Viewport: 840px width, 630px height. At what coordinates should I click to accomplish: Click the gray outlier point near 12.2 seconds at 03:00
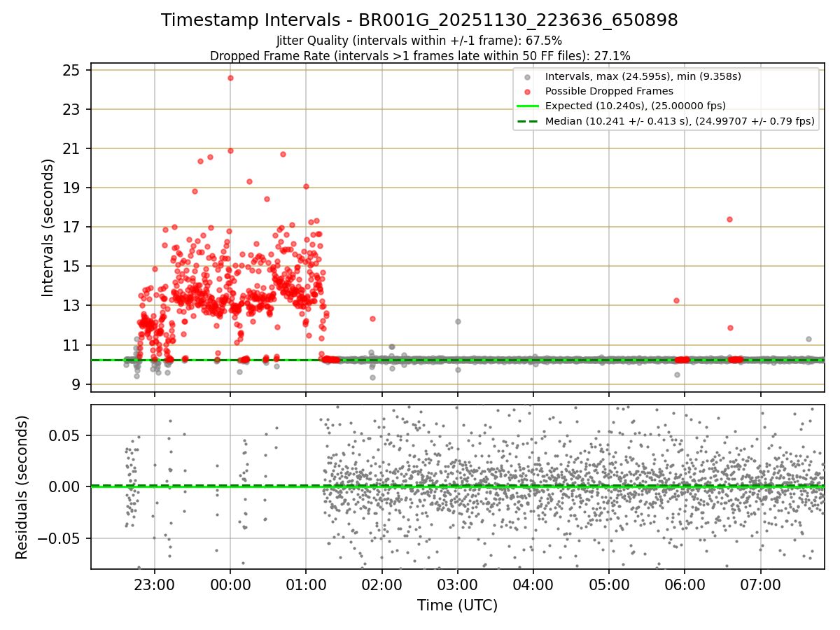(x=458, y=321)
